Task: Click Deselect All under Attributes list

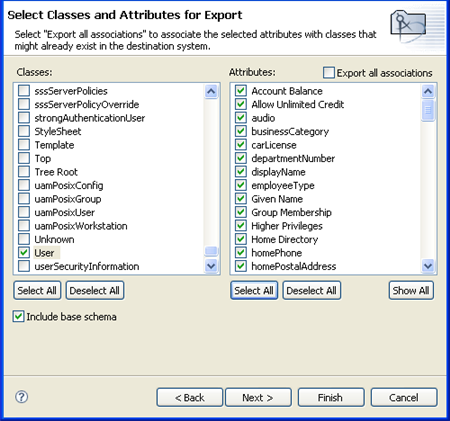Action: (312, 291)
